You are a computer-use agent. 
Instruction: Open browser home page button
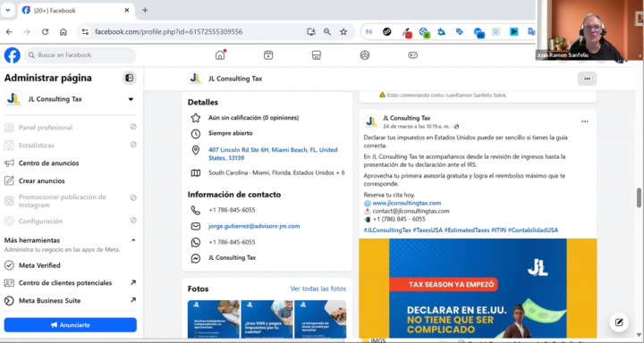point(64,32)
